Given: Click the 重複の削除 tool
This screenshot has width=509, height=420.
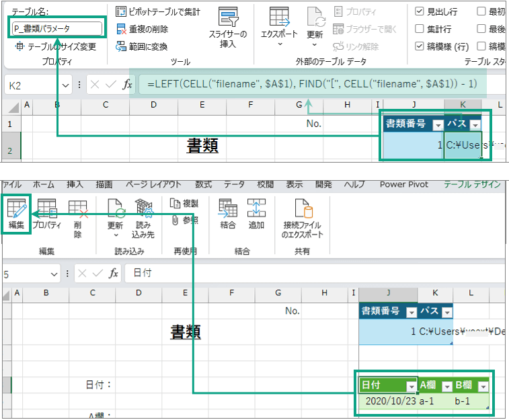Looking at the screenshot, I should point(142,29).
